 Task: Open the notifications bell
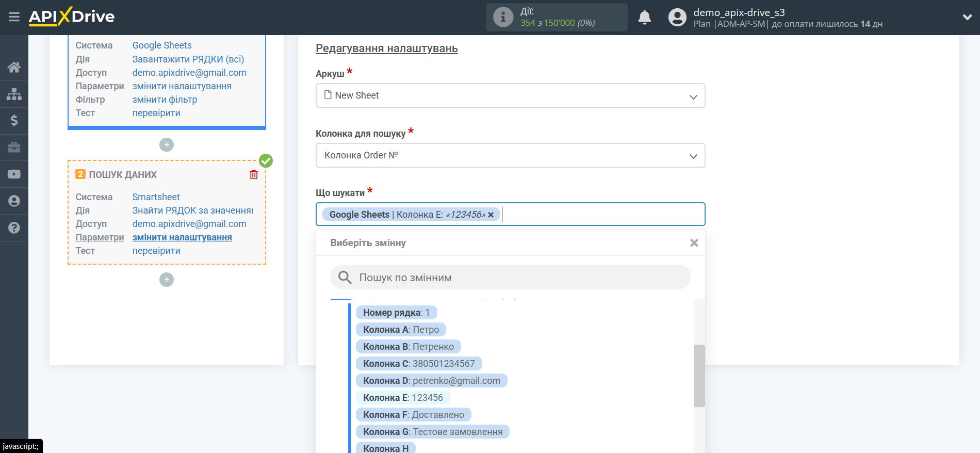tap(644, 18)
